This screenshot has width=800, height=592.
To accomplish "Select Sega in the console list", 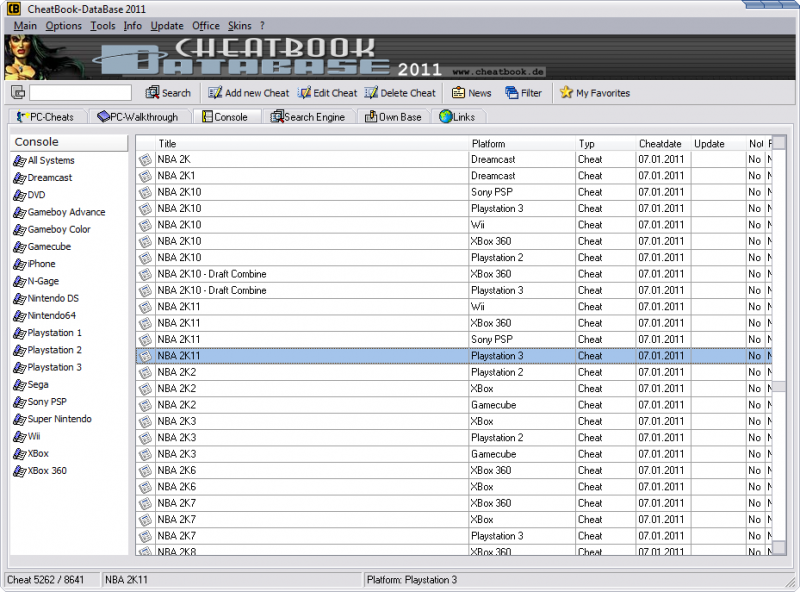I will pos(38,385).
